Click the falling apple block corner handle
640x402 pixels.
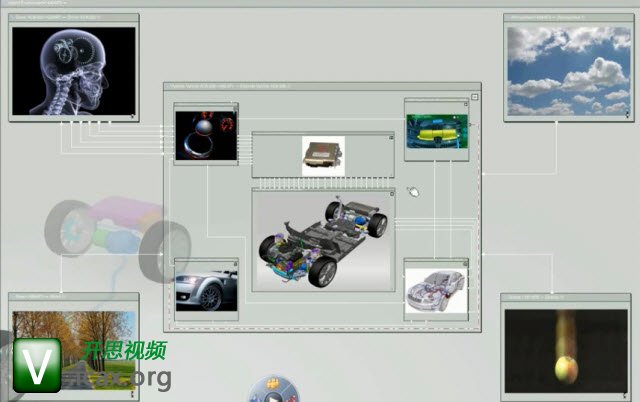tap(624, 395)
